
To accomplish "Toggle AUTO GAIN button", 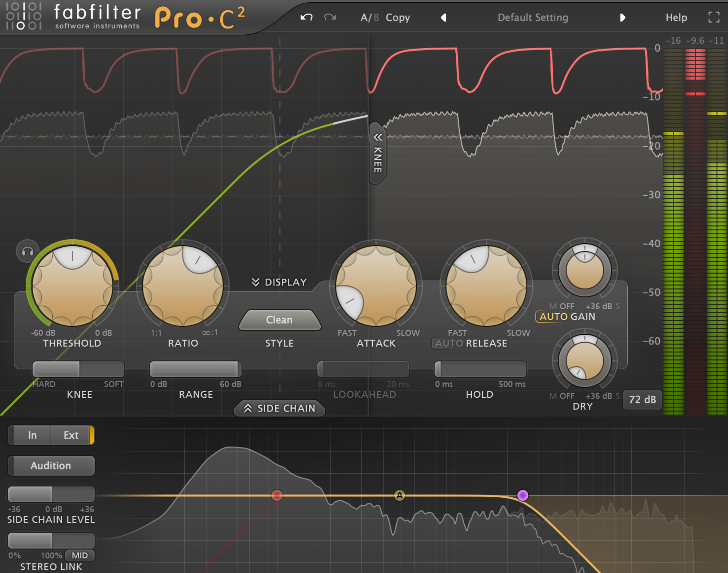I will [x=553, y=316].
